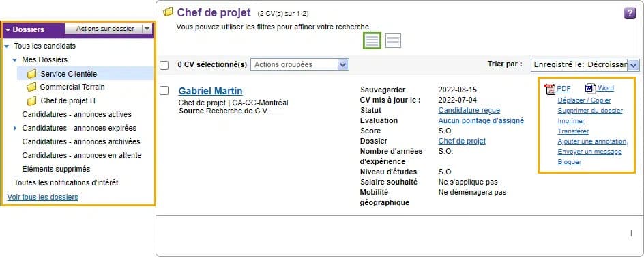Click the Chef de projet IT folder icon

pos(31,100)
